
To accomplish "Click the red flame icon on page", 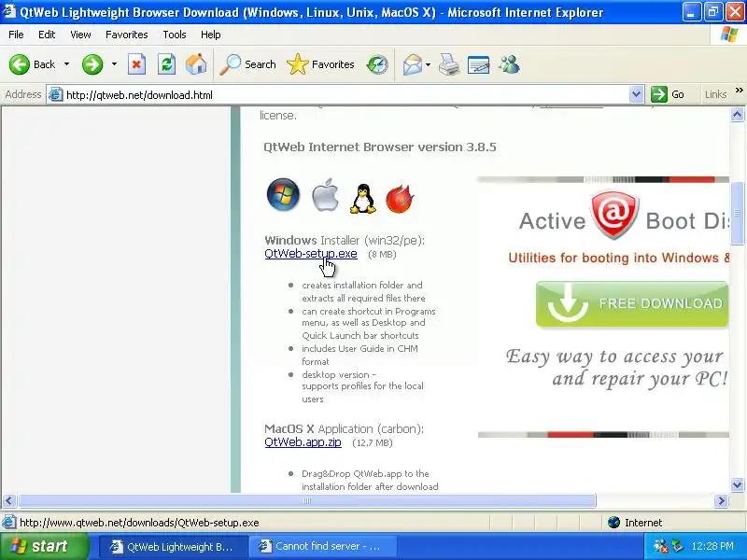I will tap(400, 198).
